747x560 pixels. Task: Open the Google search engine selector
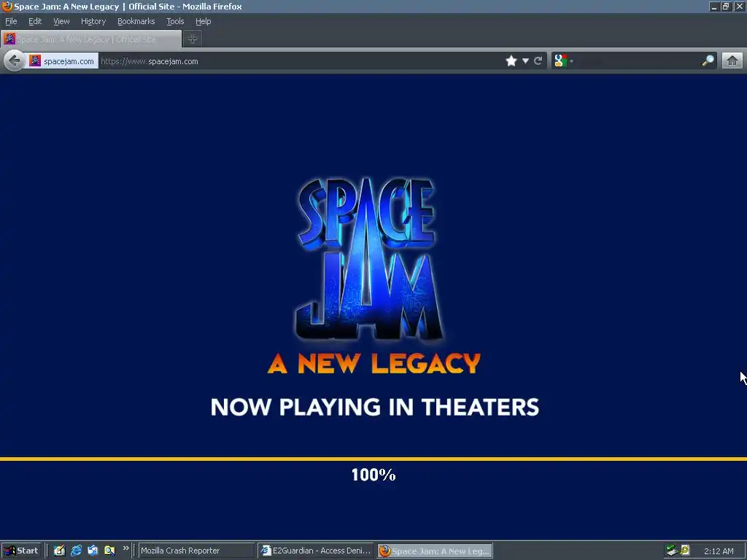[564, 61]
